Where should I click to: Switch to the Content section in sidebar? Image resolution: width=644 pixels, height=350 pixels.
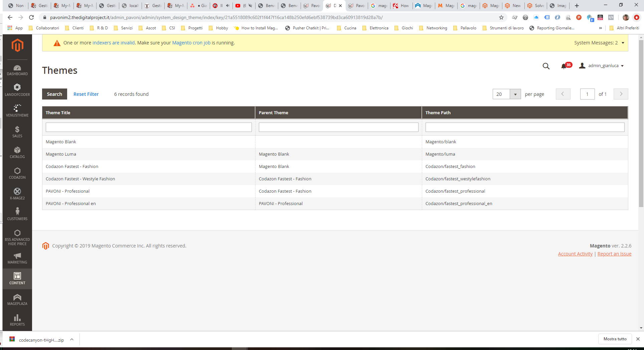point(17,278)
